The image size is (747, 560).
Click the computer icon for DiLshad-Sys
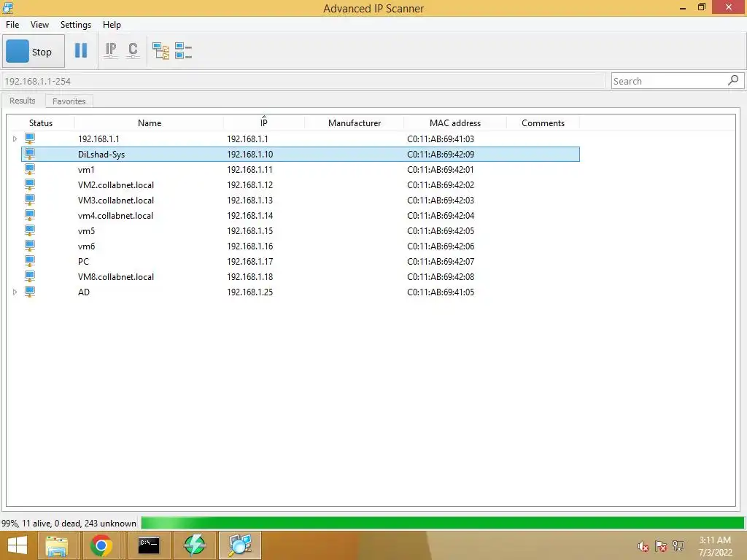29,155
